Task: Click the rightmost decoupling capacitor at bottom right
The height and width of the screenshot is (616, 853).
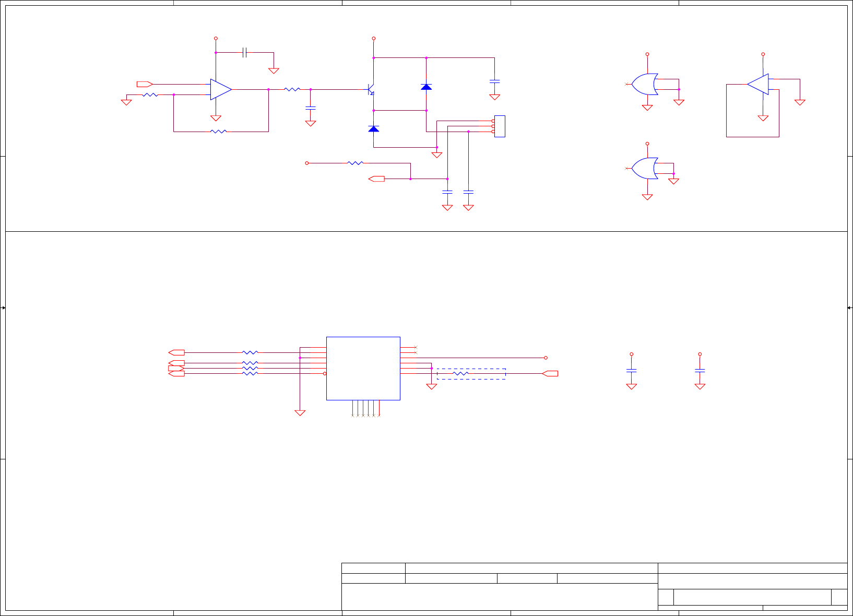Action: click(x=700, y=370)
